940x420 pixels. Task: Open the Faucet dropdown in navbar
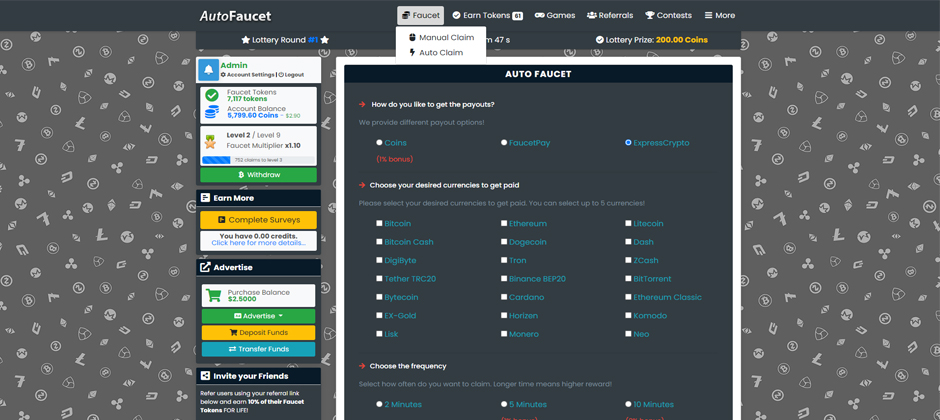tap(420, 15)
